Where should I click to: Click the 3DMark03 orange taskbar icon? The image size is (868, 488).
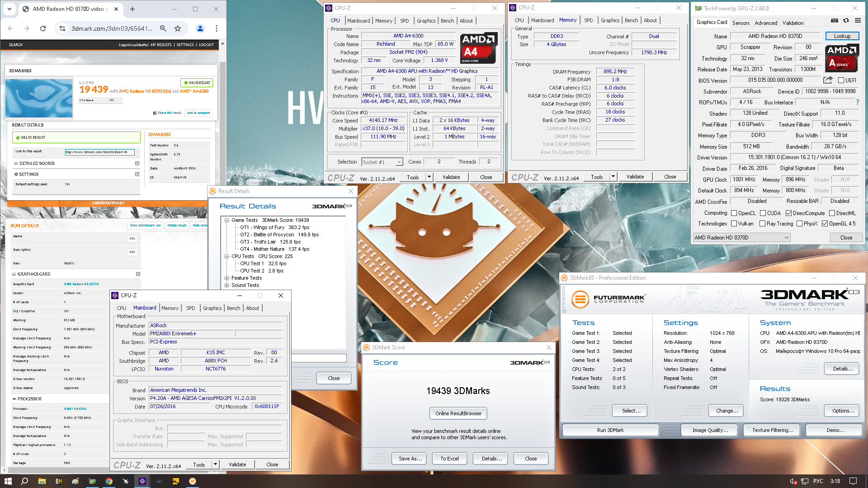pos(193,481)
